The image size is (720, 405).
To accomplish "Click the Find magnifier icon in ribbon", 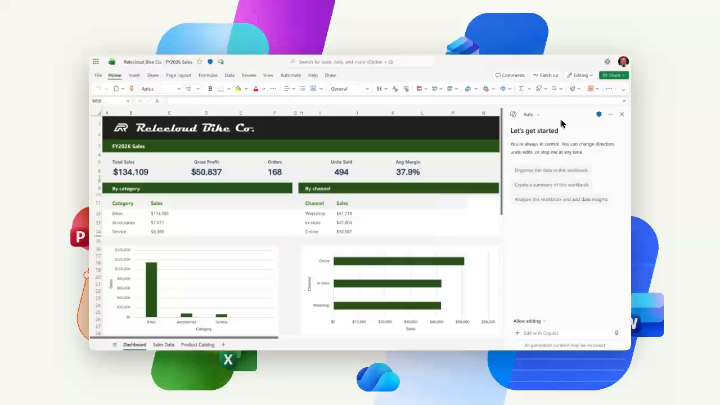I will (x=554, y=89).
